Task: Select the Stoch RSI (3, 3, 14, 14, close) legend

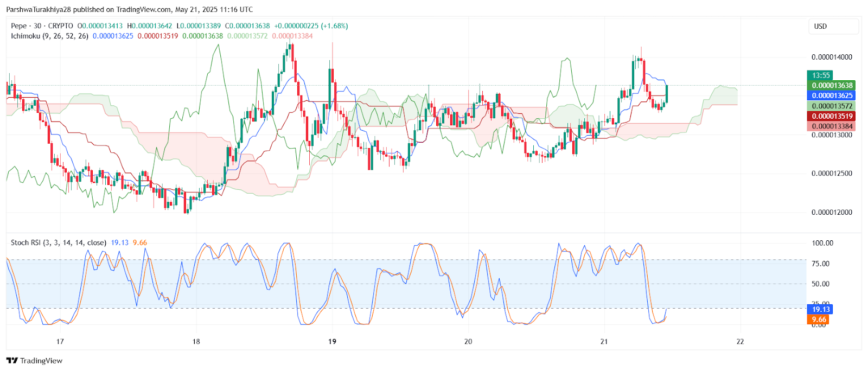Action: click(x=59, y=242)
